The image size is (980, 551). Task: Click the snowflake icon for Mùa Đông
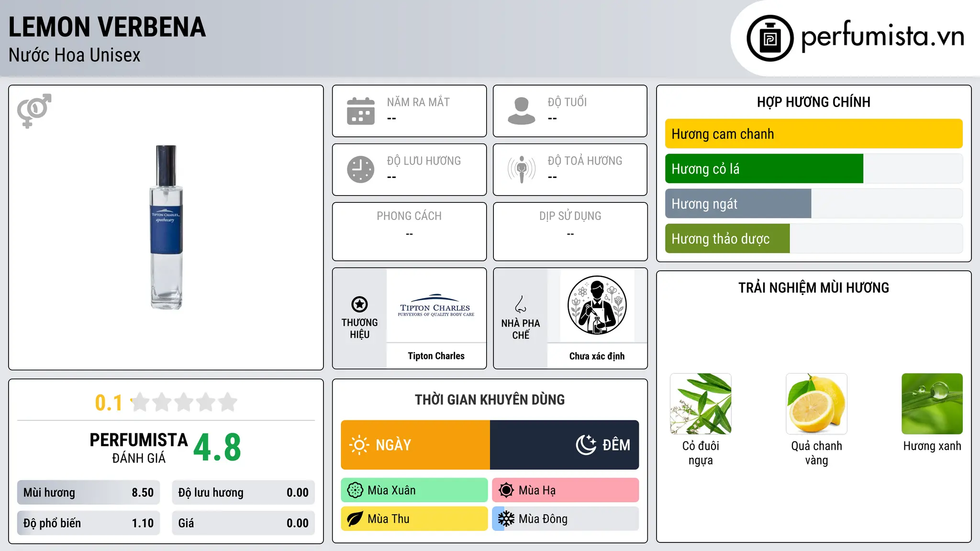click(x=506, y=519)
